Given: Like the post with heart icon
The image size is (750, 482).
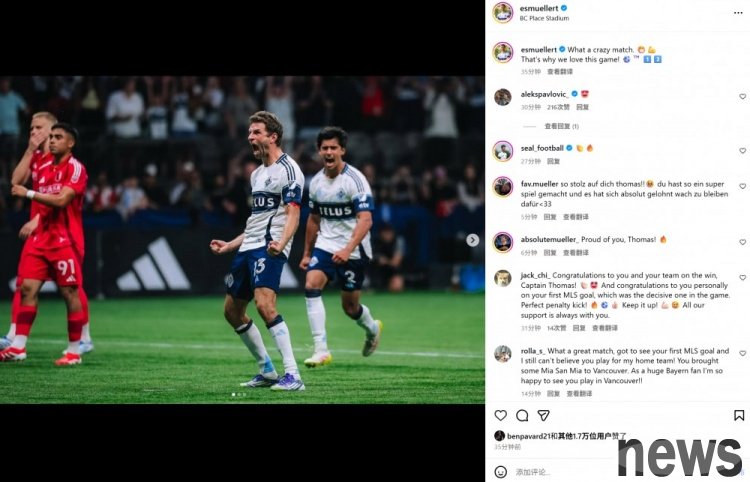Looking at the screenshot, I should (500, 415).
